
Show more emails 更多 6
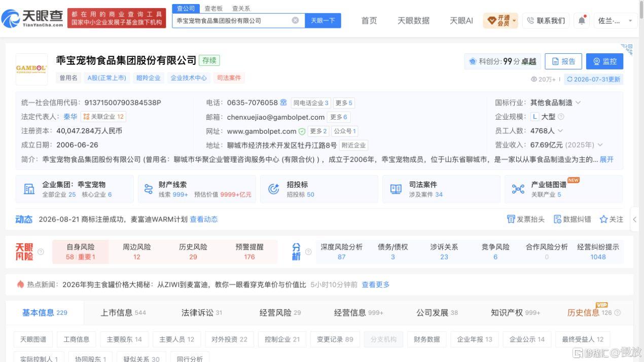pyautogui.click(x=339, y=117)
